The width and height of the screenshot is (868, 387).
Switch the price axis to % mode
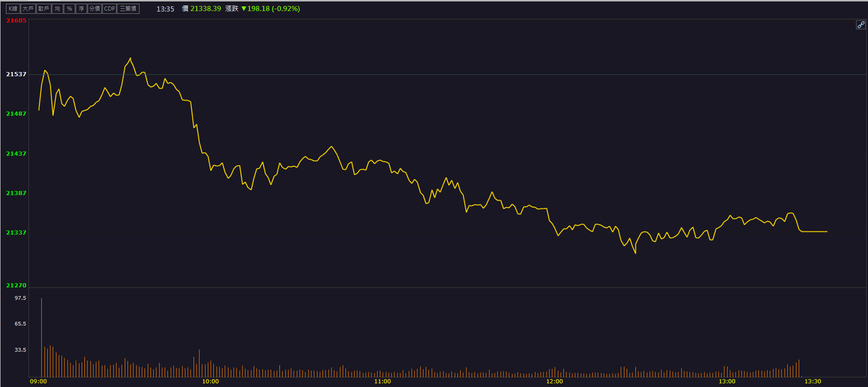[x=69, y=9]
